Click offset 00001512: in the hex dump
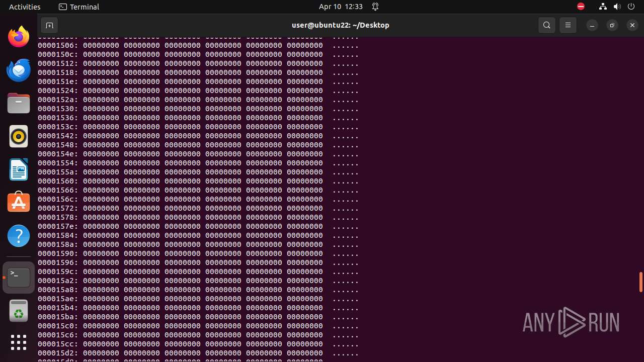This screenshot has width=644, height=362. tap(58, 63)
